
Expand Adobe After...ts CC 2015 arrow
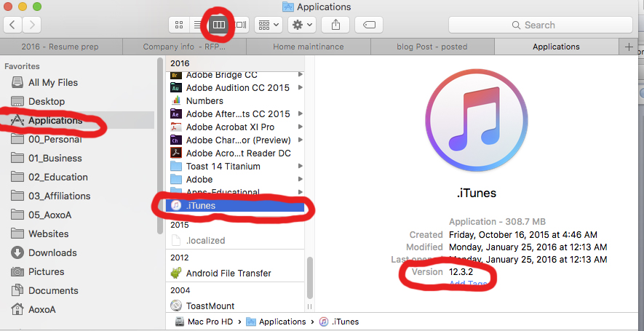click(x=301, y=114)
